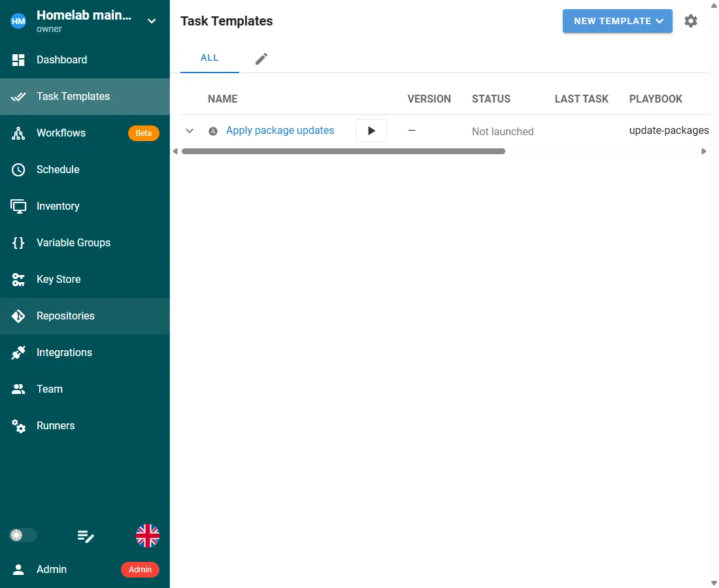Click the Admin user person icon
719x588 pixels.
tap(18, 570)
